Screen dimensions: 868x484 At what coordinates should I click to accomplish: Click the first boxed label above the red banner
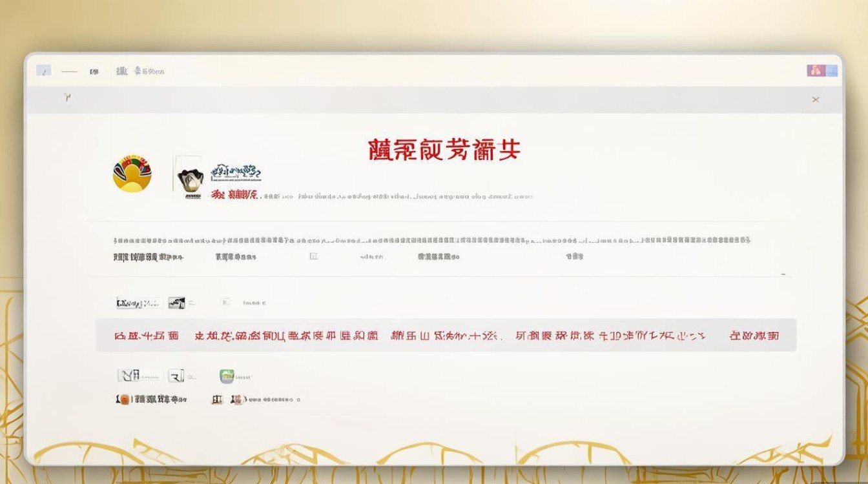point(138,303)
